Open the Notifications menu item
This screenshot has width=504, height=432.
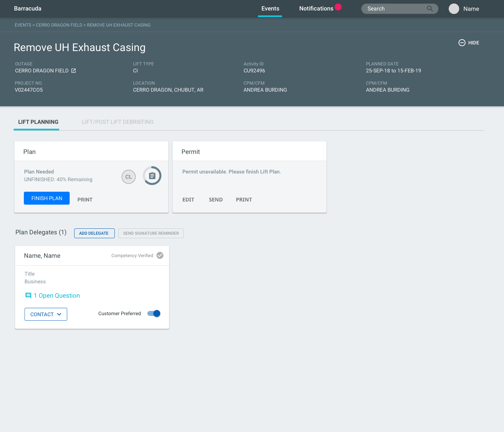pos(316,8)
